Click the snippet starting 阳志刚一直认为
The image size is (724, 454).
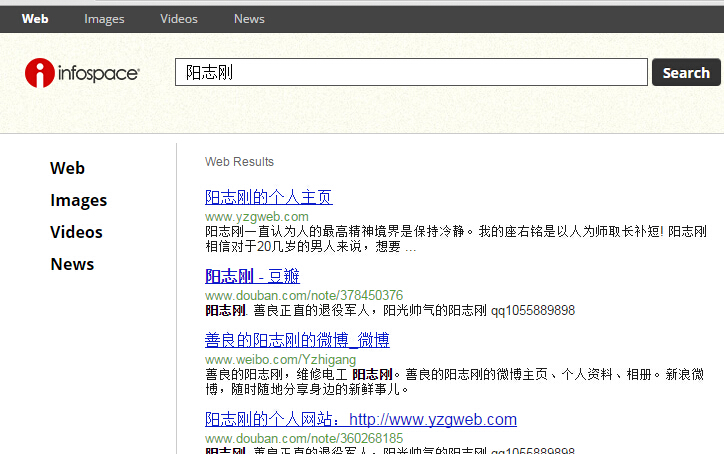click(456, 239)
